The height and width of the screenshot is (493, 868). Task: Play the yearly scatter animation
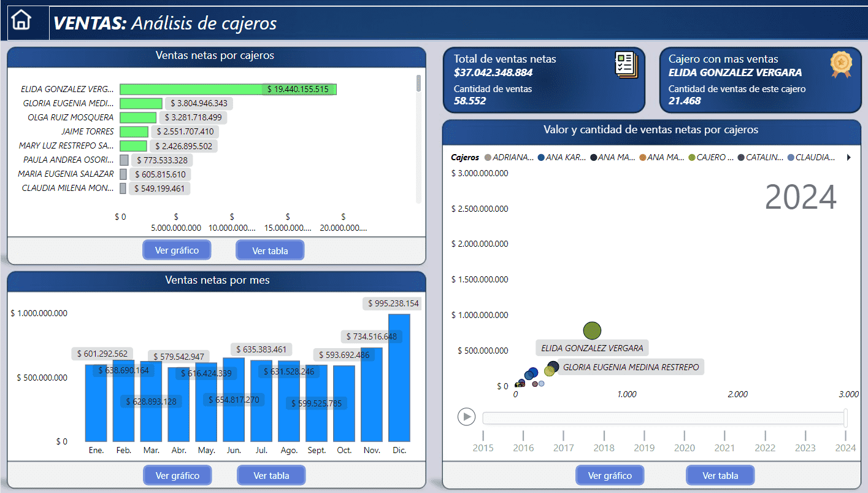point(466,417)
